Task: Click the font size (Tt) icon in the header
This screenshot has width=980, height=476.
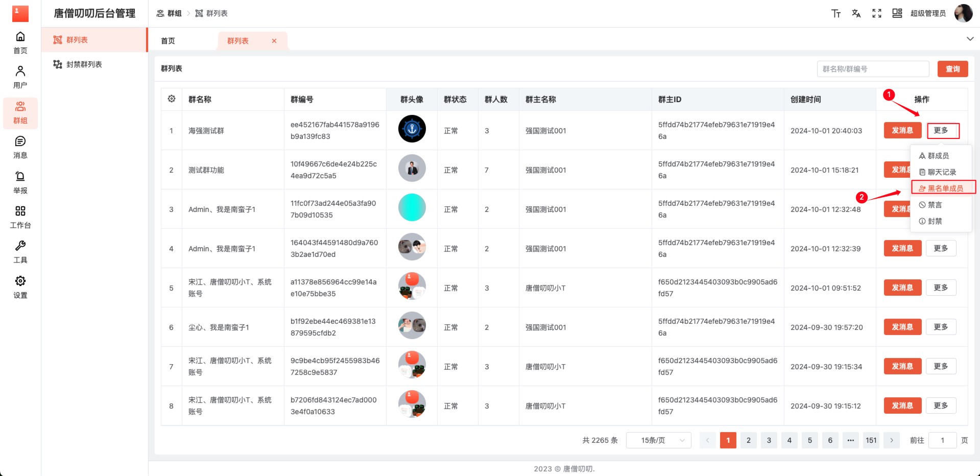Action: 836,13
